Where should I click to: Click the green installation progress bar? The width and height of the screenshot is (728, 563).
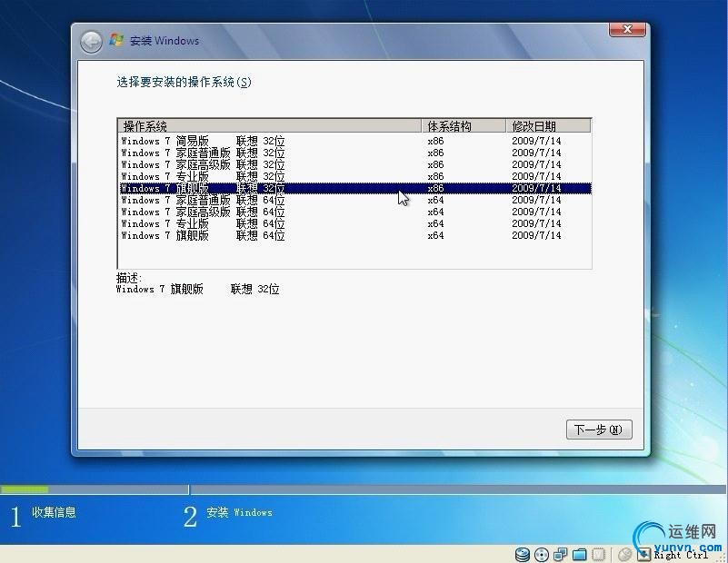pyautogui.click(x=25, y=489)
